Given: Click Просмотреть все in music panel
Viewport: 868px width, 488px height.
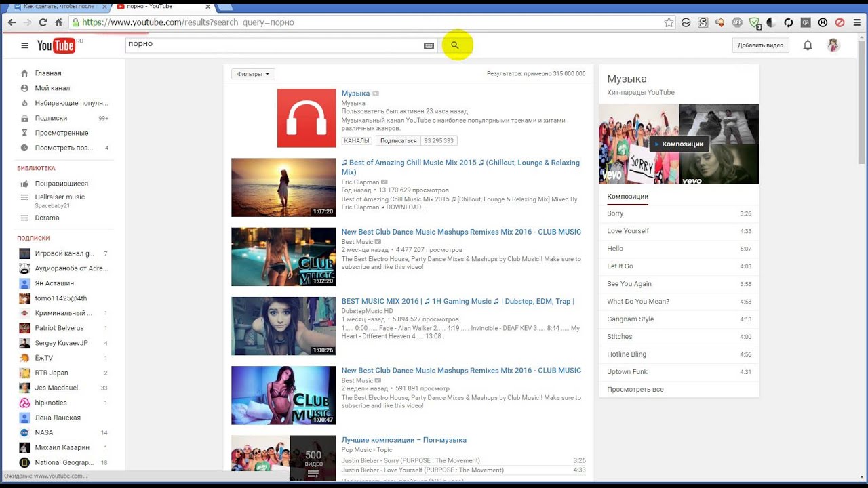Looking at the screenshot, I should (635, 390).
